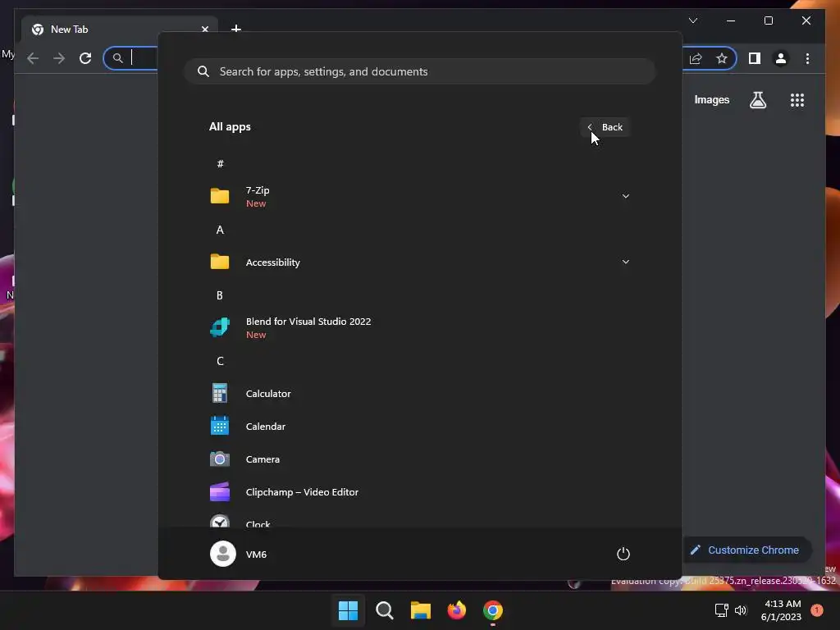Viewport: 840px width, 630px height.
Task: Open the clock showing 4:13 AM
Action: [781, 610]
